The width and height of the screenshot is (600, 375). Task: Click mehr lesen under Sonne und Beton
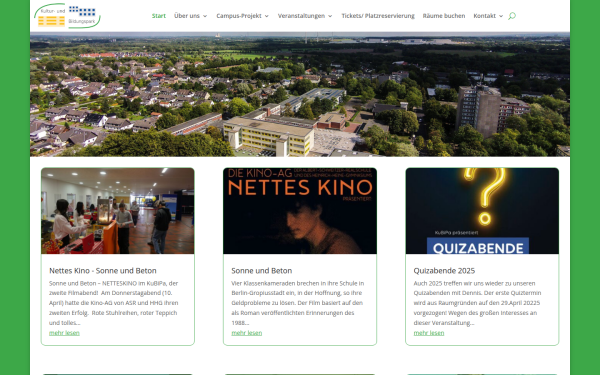click(x=247, y=333)
